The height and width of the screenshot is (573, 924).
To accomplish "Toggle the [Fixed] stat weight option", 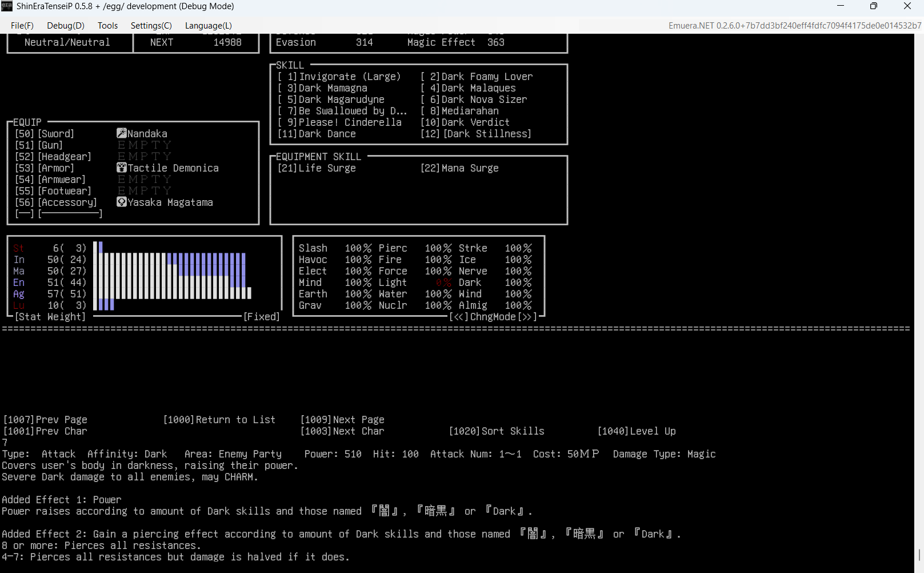I will (262, 317).
